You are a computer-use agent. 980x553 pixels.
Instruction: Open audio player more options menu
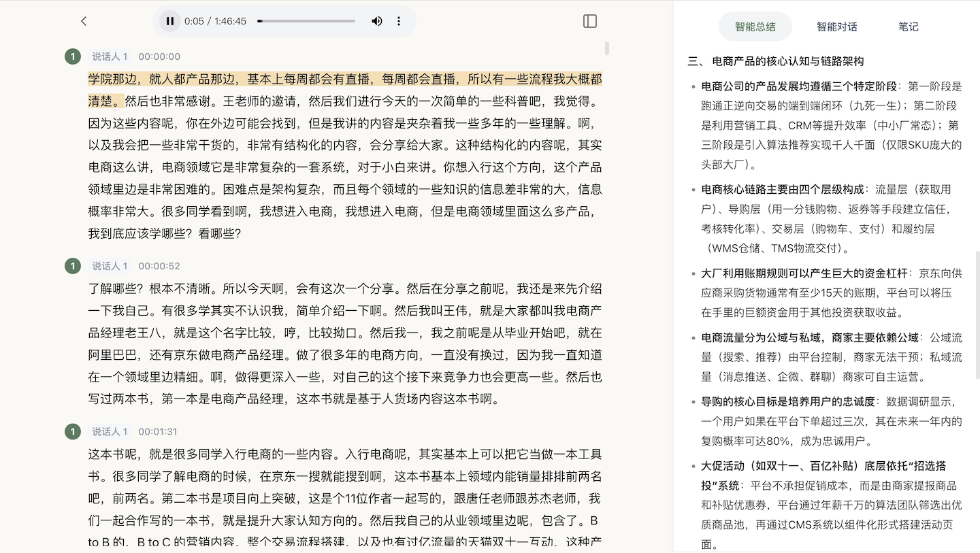click(x=399, y=21)
